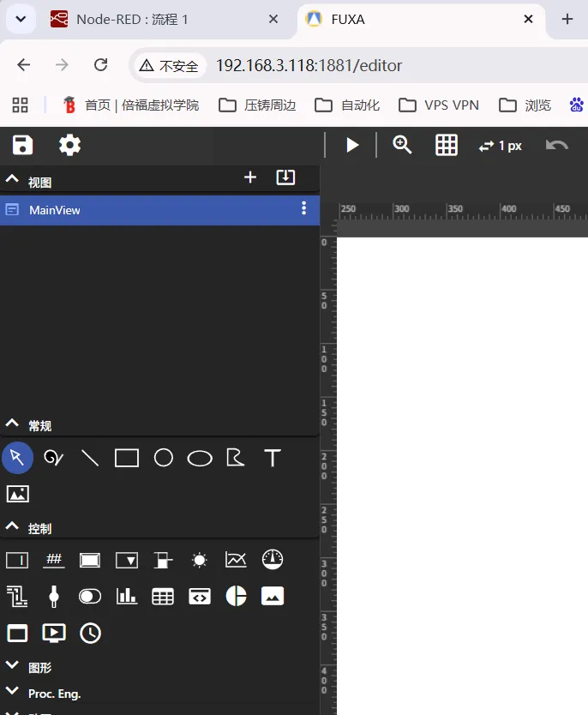Pick the panel control
Image resolution: width=588 pixels, height=715 pixels.
17,634
